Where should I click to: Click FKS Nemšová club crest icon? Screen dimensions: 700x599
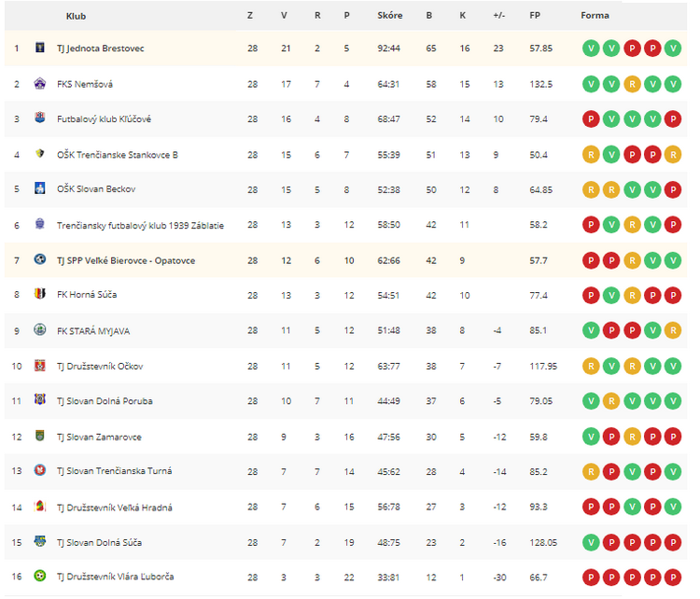pos(40,83)
